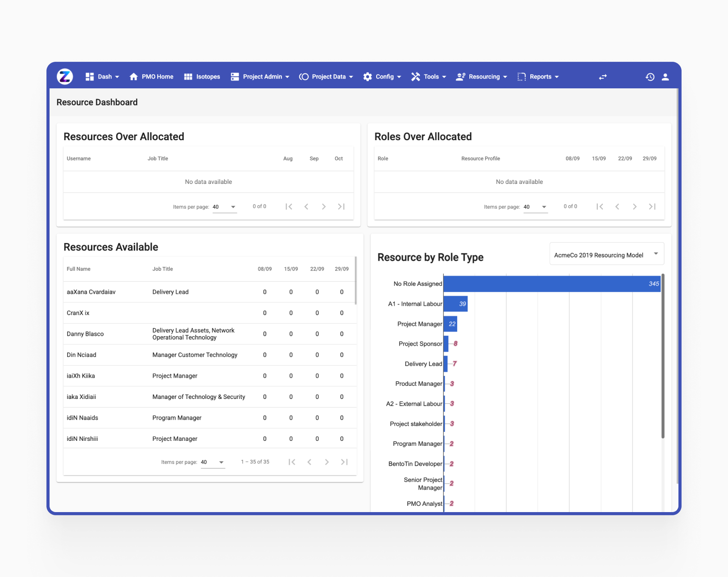This screenshot has width=728, height=577.
Task: Open the Resourcing menu
Action: pos(482,77)
